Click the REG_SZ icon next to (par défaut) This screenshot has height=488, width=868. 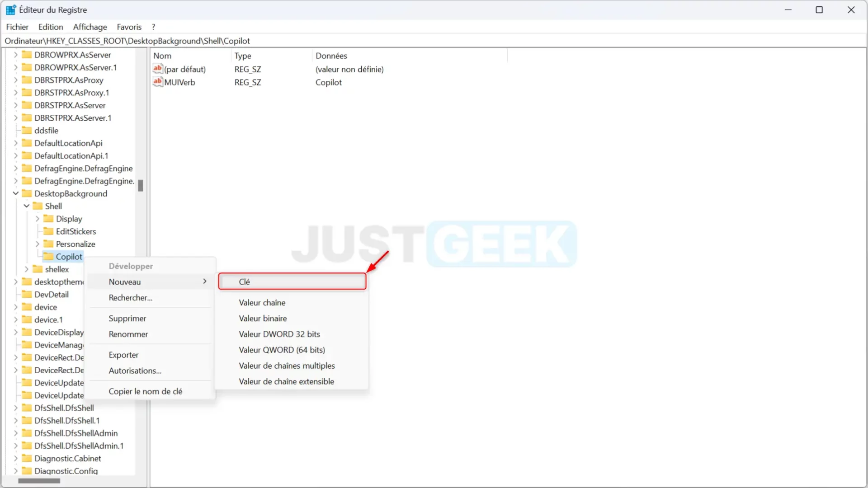point(157,69)
